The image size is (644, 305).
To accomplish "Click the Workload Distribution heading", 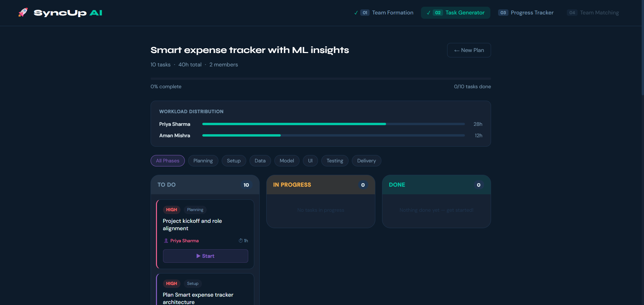I will (191, 111).
